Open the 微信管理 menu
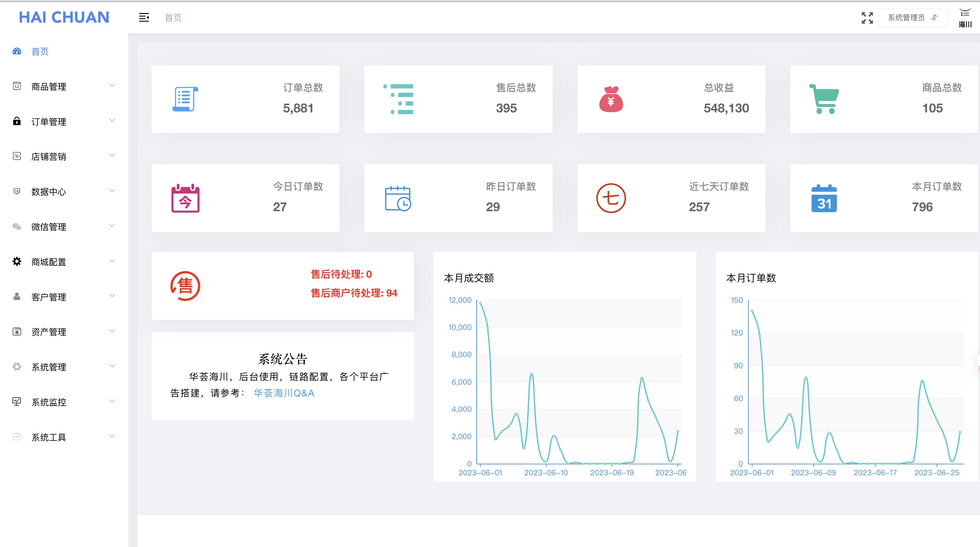 pos(64,227)
